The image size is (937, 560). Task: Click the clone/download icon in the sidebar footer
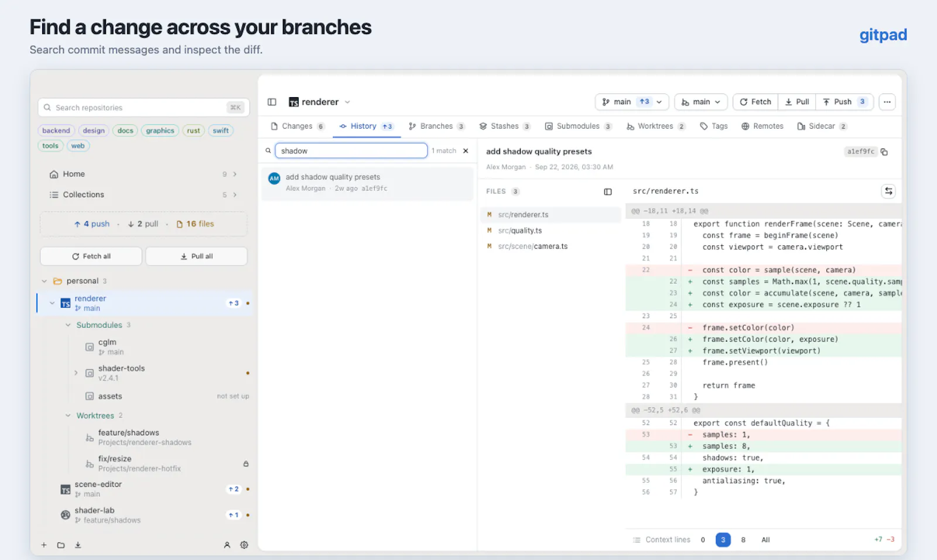[78, 545]
